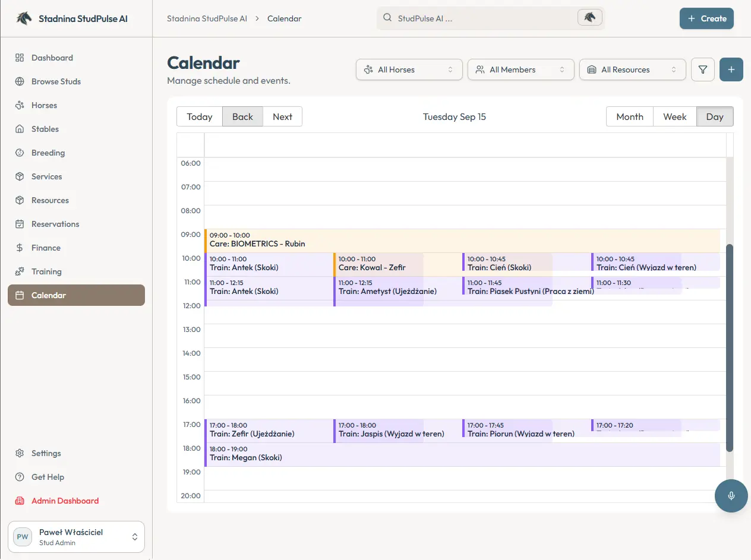The width and height of the screenshot is (751, 560).
Task: Click the active Calendar sidebar icon
Action: click(x=20, y=295)
